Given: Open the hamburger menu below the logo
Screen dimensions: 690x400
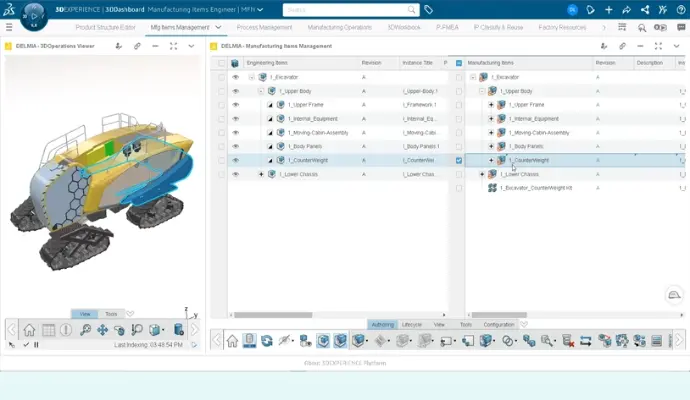Looking at the screenshot, I should pyautogui.click(x=9, y=27).
